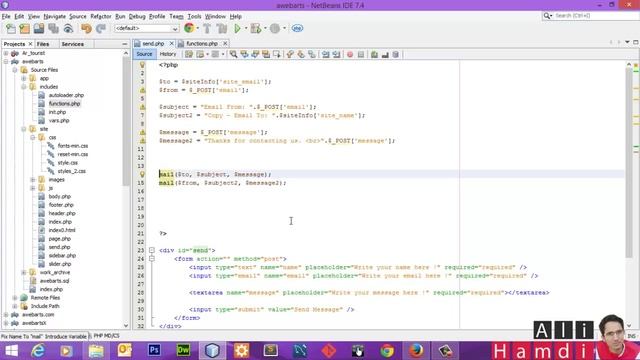The height and width of the screenshot is (360, 640).
Task: Select awebarts.sql in the project tree
Action: pos(54,280)
